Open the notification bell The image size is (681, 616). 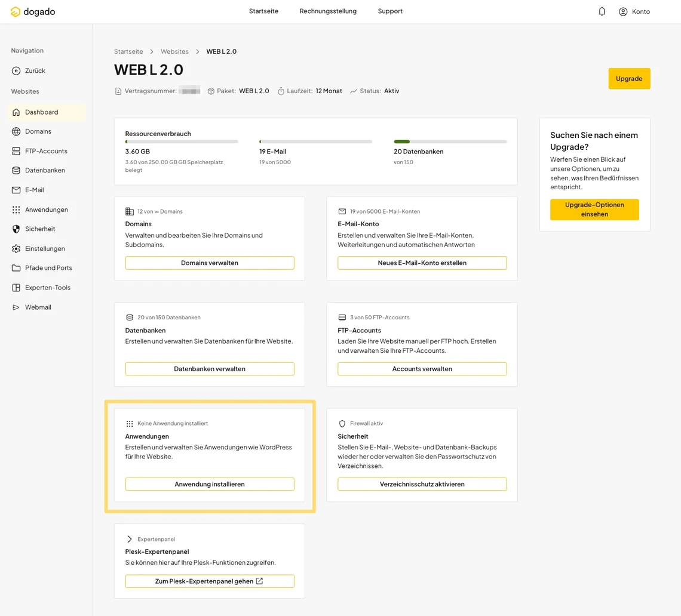[x=602, y=11]
